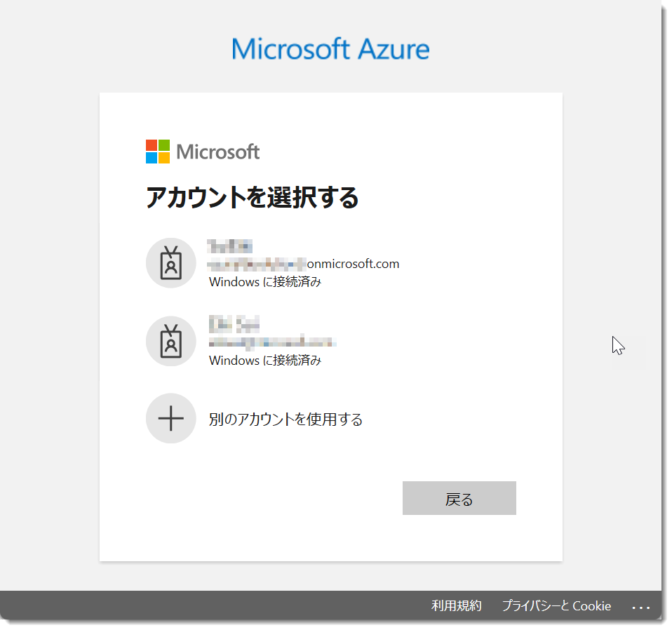Click the badge icon of the second account
The height and width of the screenshot is (630, 672).
coord(171,341)
